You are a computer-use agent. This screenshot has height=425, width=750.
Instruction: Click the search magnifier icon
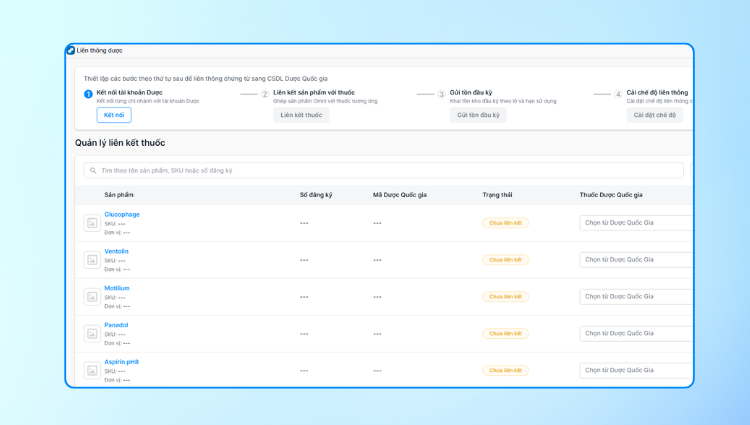coord(93,171)
